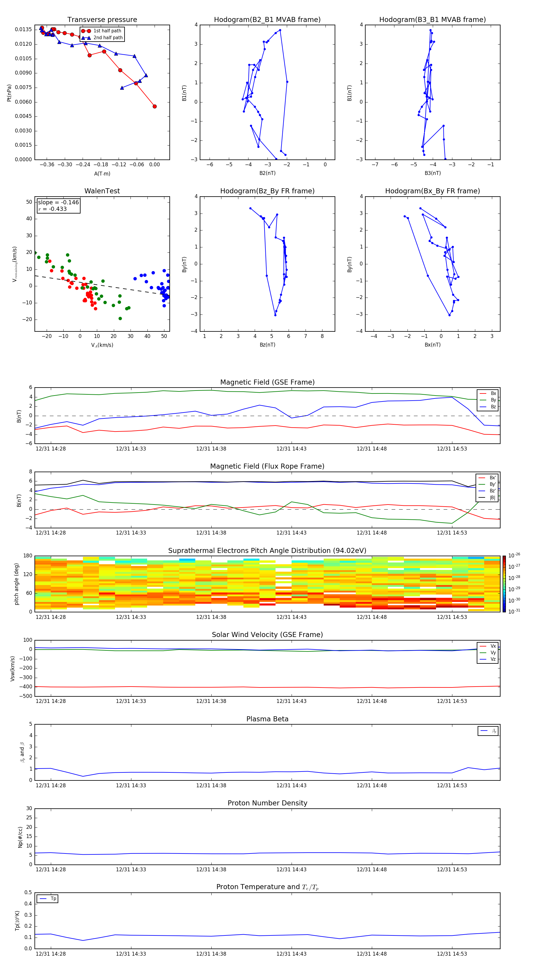Click the 'Np(#/cc)' y-axis label

(20, 837)
